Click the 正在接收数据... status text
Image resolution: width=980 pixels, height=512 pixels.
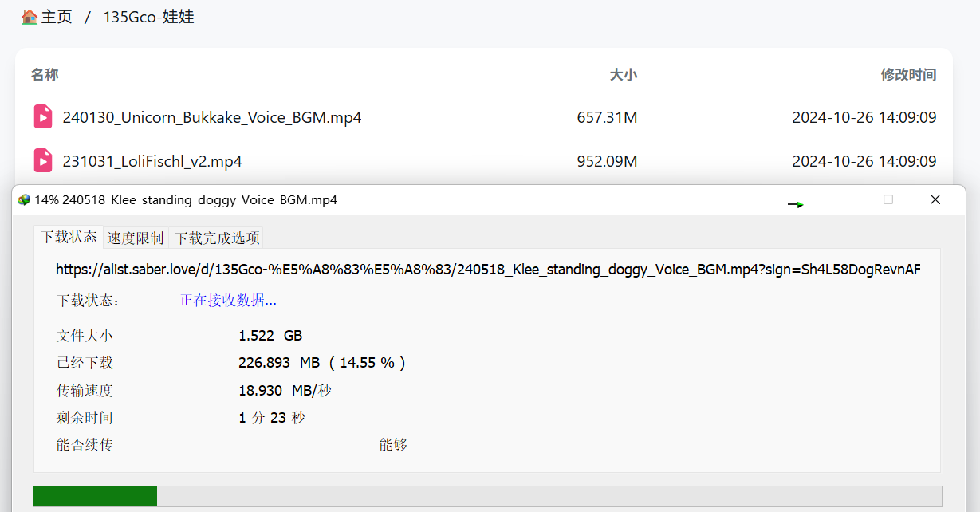tap(228, 301)
